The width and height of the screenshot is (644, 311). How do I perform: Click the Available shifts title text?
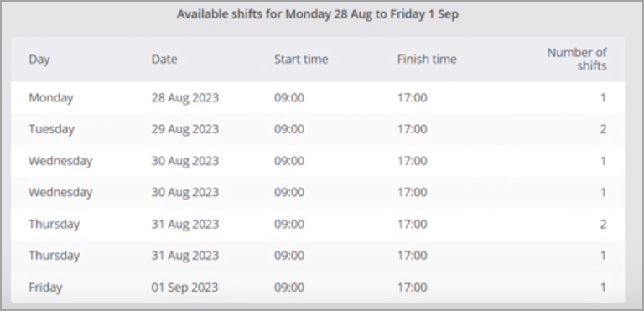(x=318, y=14)
